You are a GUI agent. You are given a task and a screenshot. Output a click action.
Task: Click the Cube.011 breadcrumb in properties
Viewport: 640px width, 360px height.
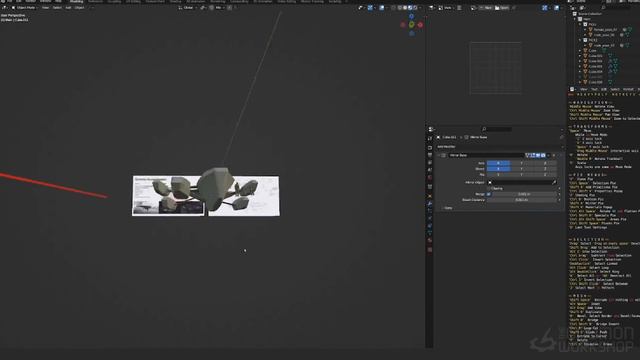[x=449, y=138]
